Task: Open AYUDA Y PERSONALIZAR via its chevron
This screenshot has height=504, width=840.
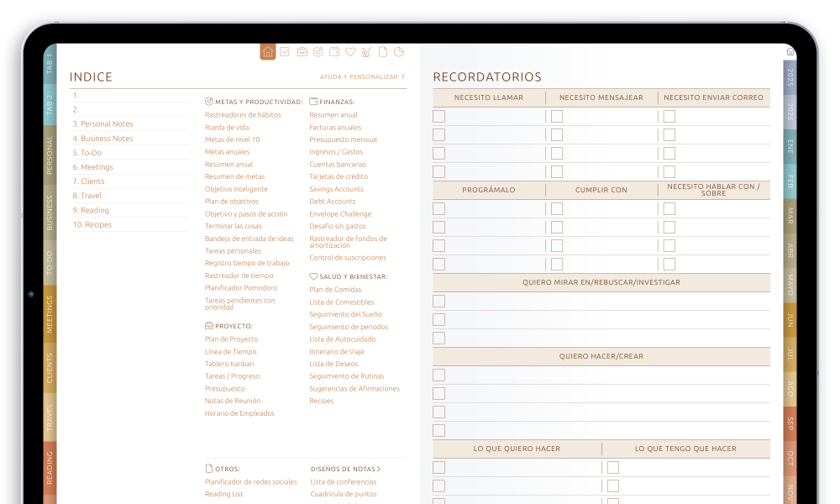Action: point(403,76)
